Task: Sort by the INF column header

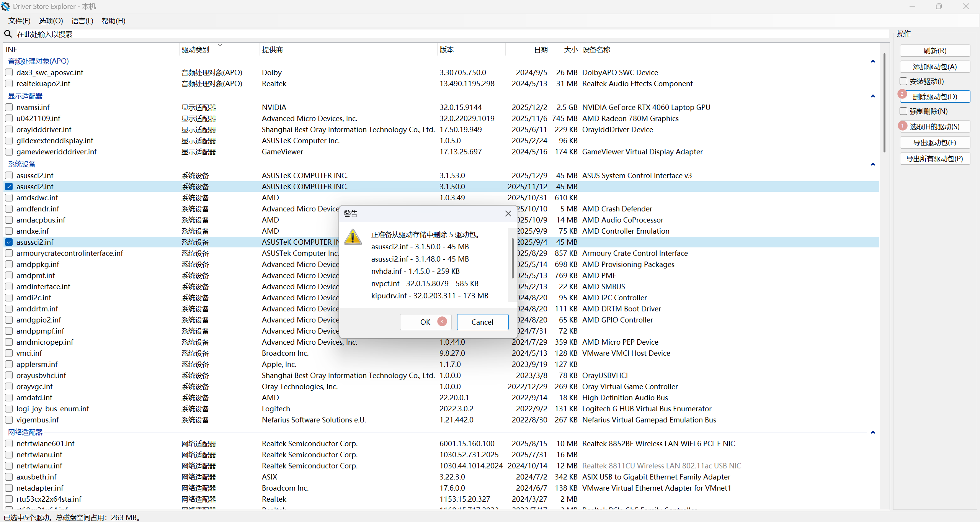Action: pos(91,49)
